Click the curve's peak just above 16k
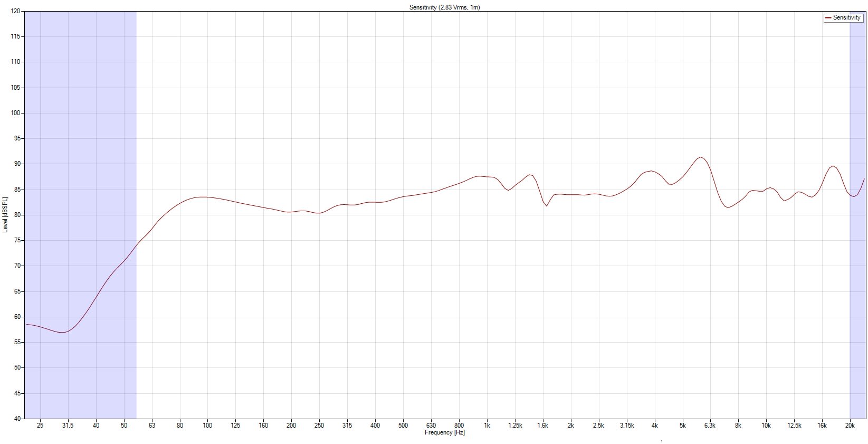The image size is (868, 444). [x=832, y=166]
